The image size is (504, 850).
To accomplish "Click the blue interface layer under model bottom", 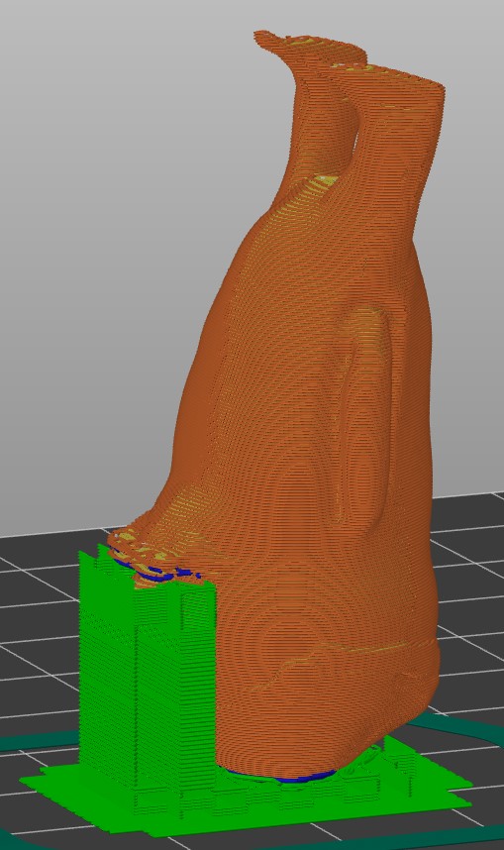I will pos(282,777).
